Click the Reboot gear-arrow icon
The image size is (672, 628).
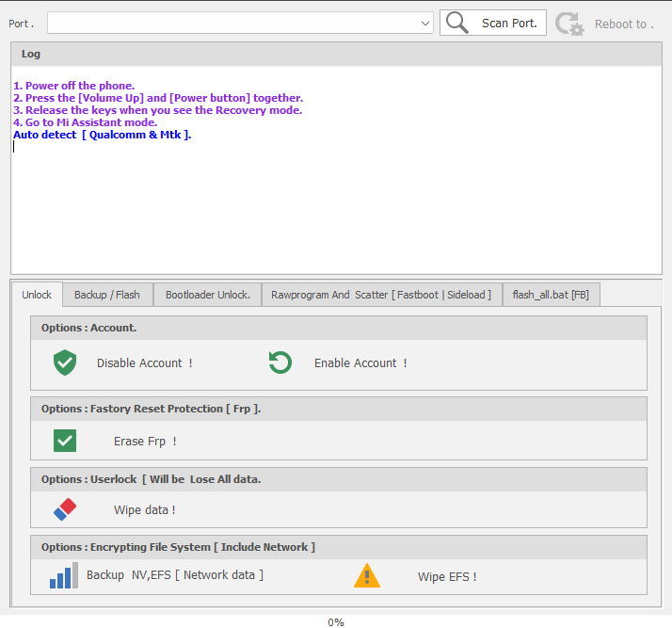[569, 24]
